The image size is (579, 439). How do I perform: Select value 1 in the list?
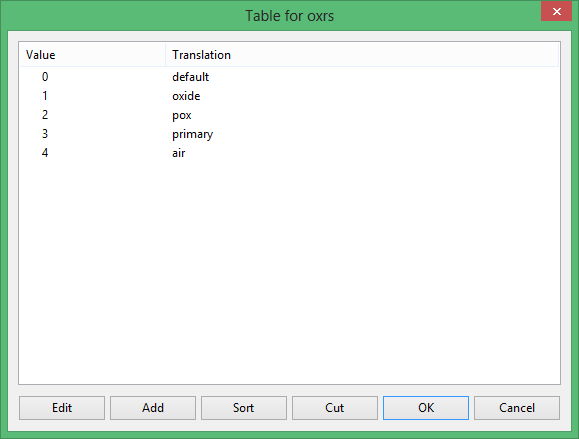(x=45, y=96)
